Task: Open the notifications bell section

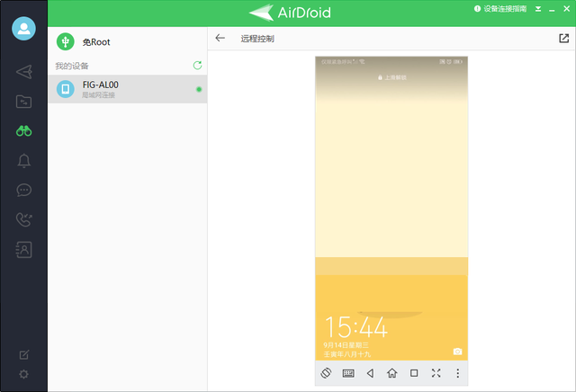Action: pos(23,161)
